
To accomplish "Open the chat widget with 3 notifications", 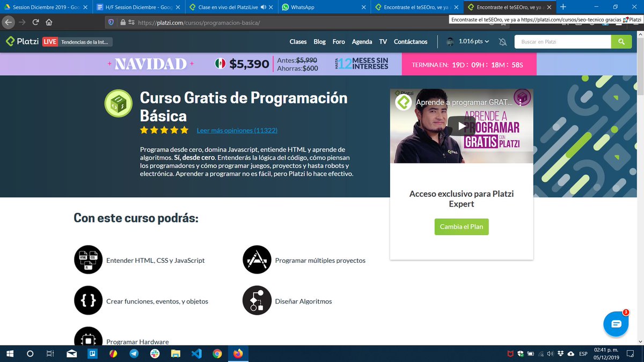I will (616, 323).
